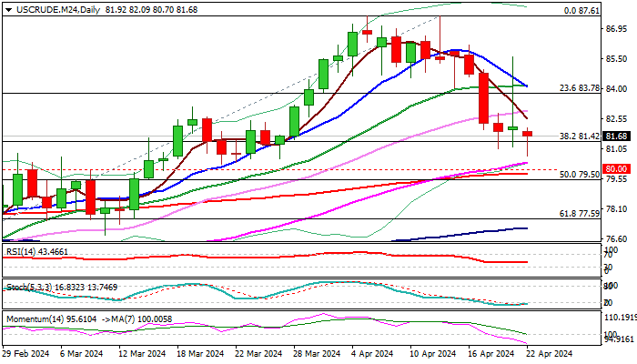Screen dimensions: 637x364
Task: Select the red dashed horizontal line at 80.00
Action: click(x=300, y=169)
